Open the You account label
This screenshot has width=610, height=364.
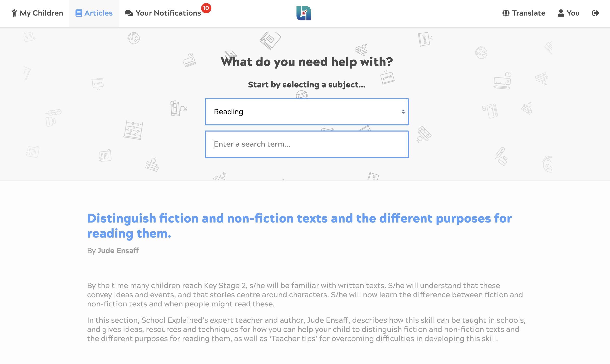coord(573,13)
